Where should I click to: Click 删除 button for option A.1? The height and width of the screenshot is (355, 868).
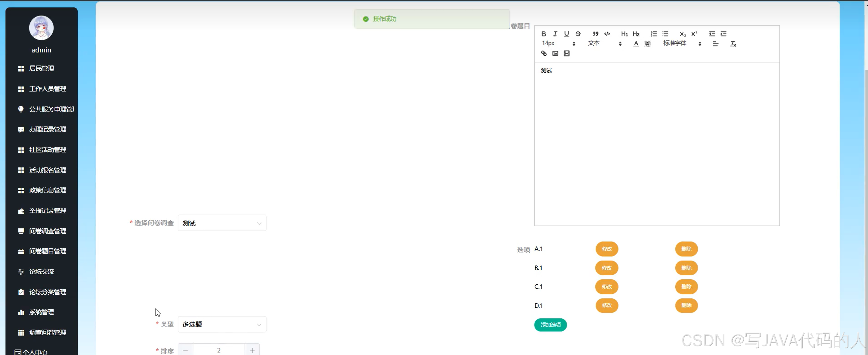tap(686, 249)
